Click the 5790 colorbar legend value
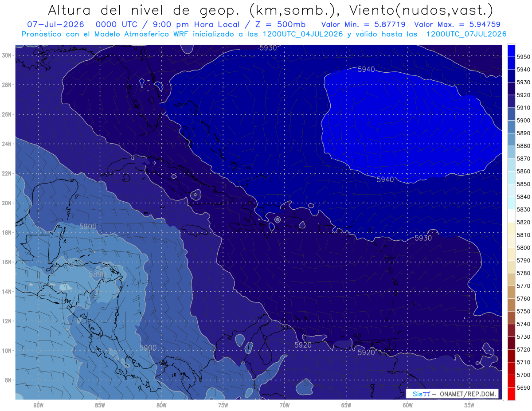Image resolution: width=532 pixels, height=411 pixels. 523,260
